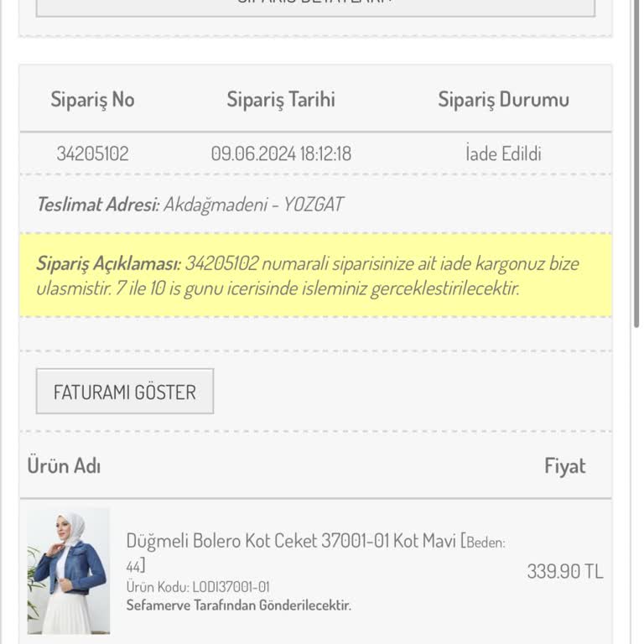The height and width of the screenshot is (644, 644).
Task: Open the denim jacket product thumbnail
Action: pos(68,571)
